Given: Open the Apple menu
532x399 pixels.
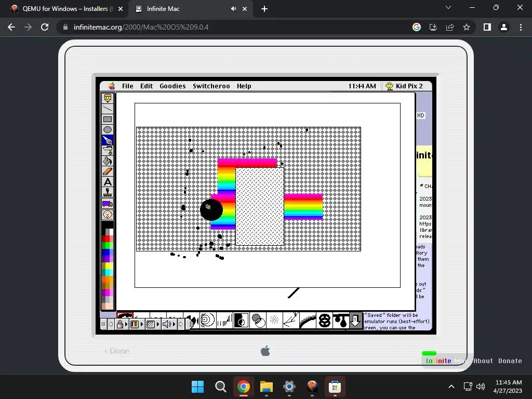Looking at the screenshot, I should coord(112,86).
